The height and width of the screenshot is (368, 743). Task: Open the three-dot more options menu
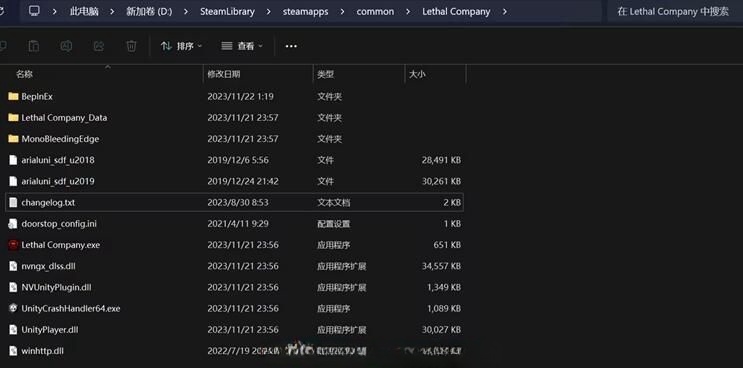click(291, 46)
